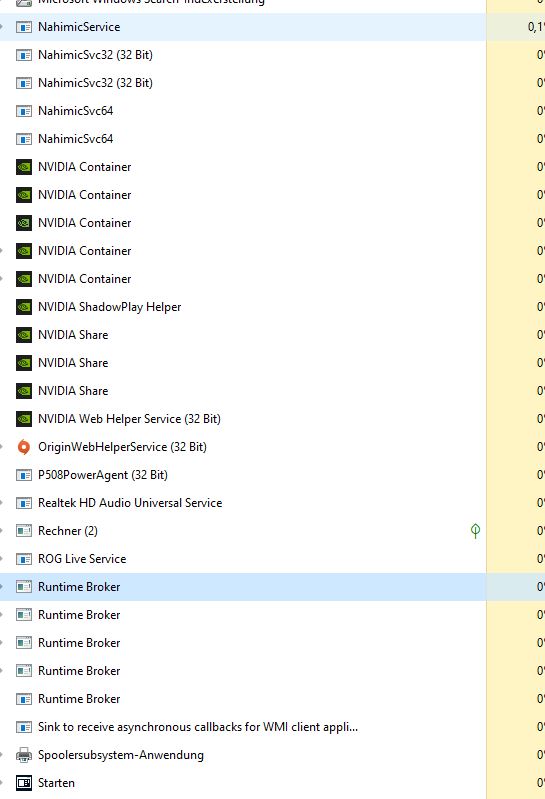
Task: Click the Rechner (2) app icon
Action: [23, 531]
